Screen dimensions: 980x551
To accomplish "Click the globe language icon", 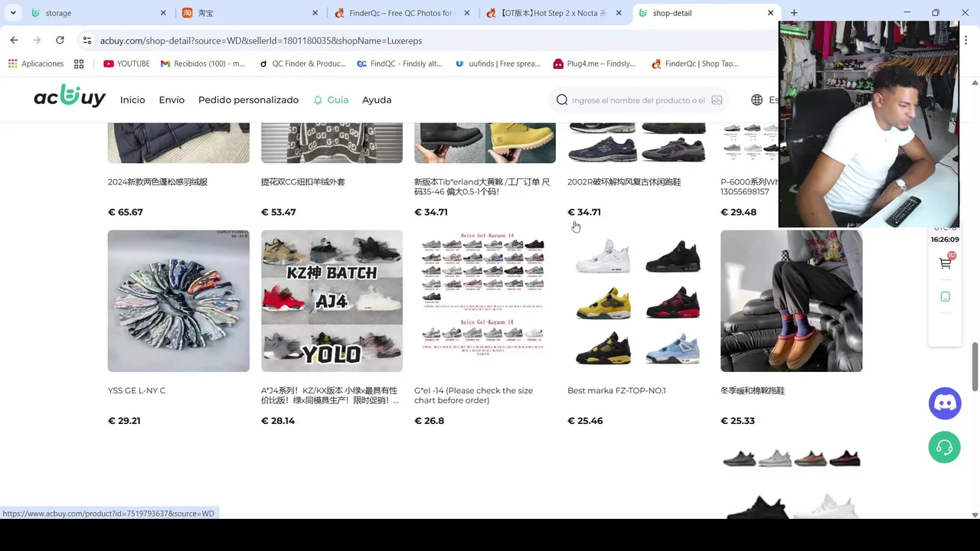I will tap(756, 99).
